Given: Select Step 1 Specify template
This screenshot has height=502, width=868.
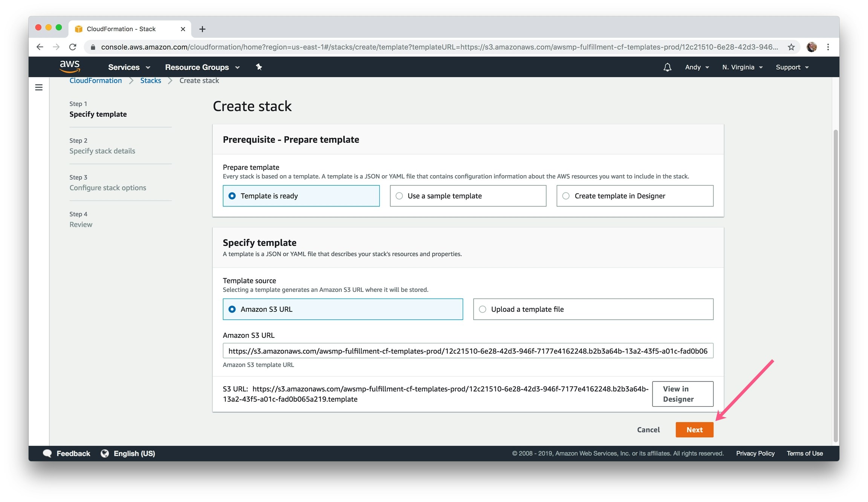Looking at the screenshot, I should (98, 109).
